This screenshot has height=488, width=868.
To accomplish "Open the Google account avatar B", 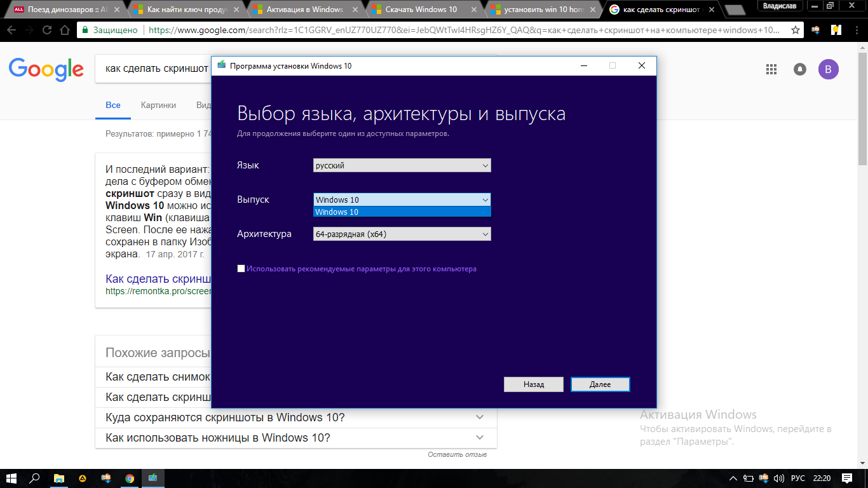I will pos(829,69).
